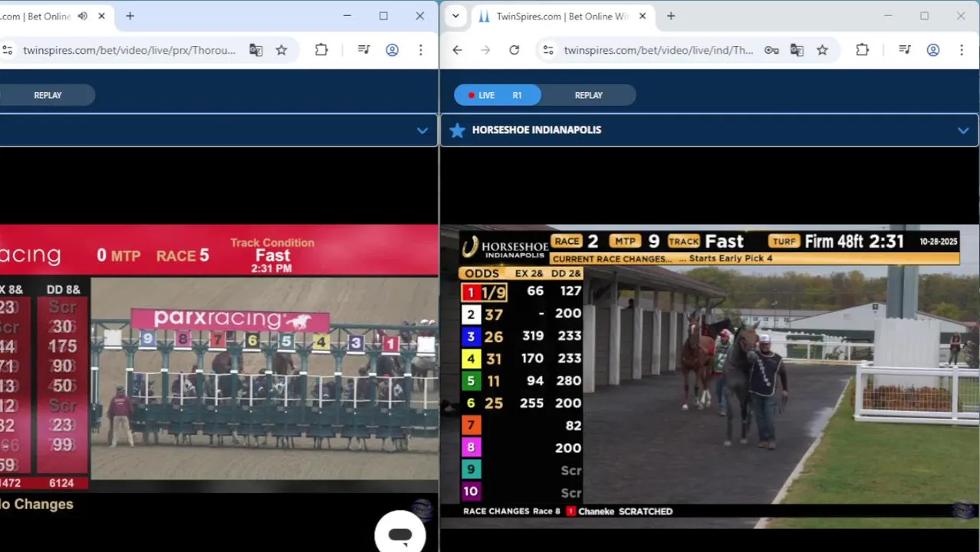
Task: Expand the track dropdown in the left window
Action: tap(422, 130)
